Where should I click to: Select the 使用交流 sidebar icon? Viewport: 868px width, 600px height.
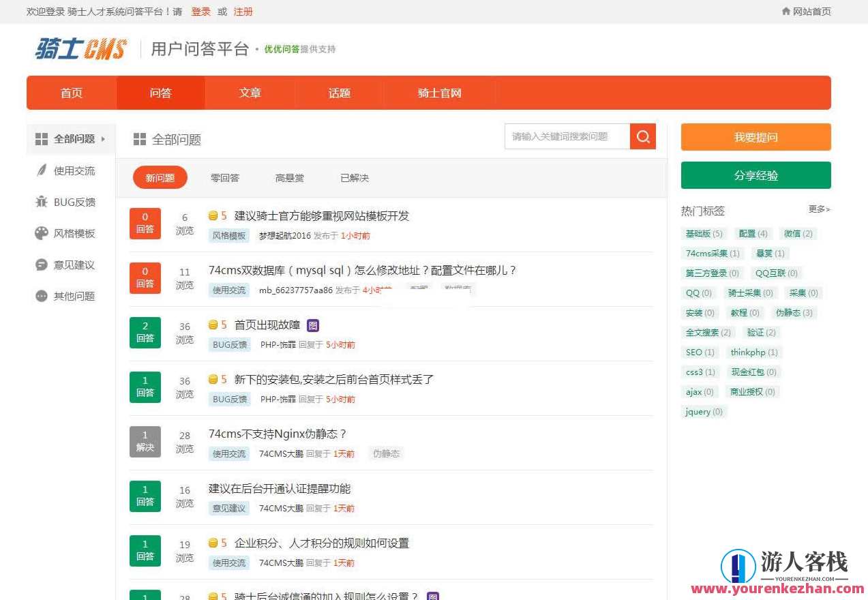coord(41,170)
